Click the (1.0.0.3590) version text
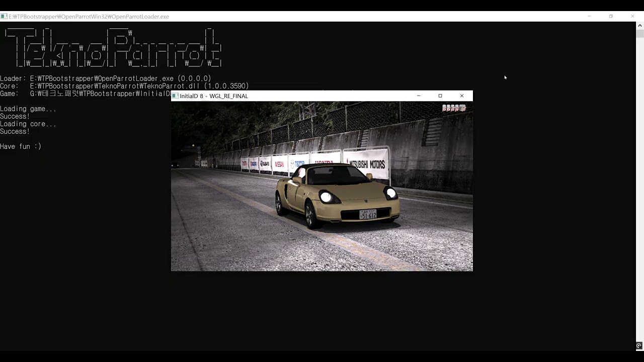Screen dimensions: 644x362 [226, 86]
